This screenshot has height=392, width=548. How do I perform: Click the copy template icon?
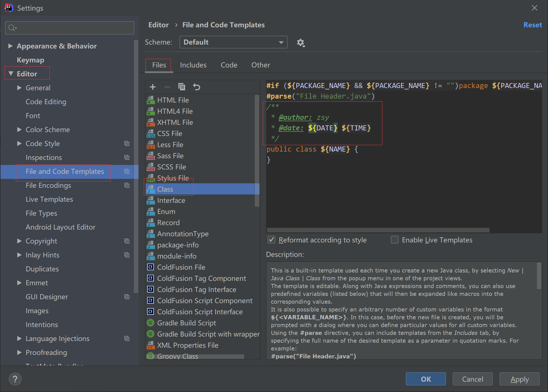click(x=182, y=87)
